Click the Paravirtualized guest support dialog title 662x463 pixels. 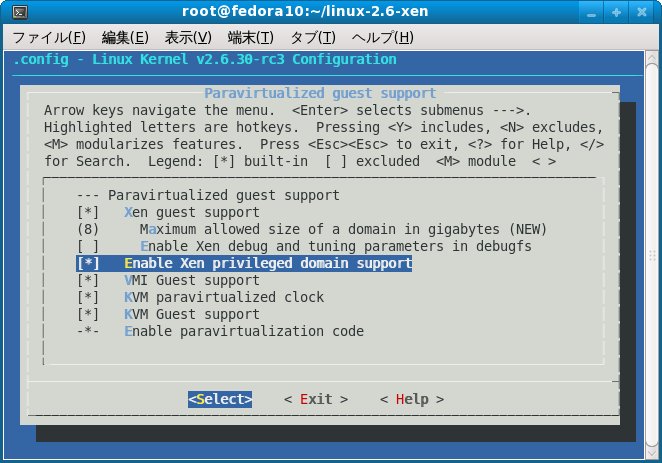point(320,93)
